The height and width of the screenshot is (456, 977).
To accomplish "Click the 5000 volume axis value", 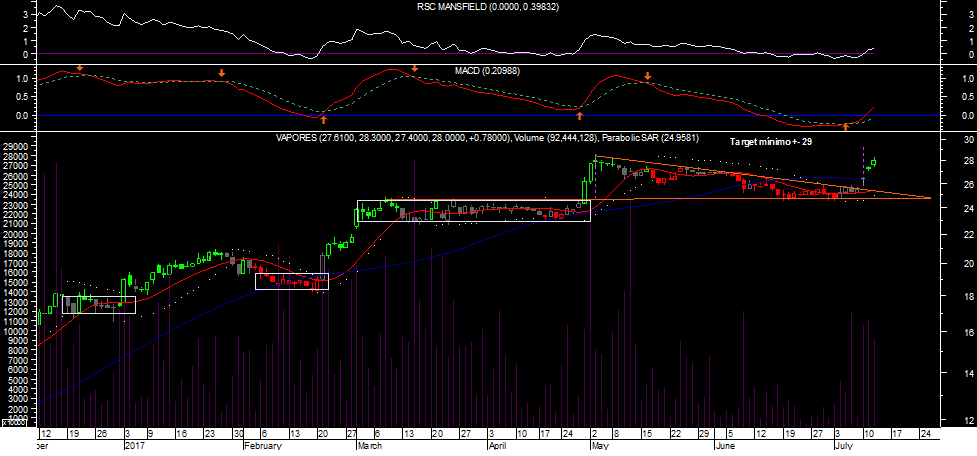I will 16,379.
